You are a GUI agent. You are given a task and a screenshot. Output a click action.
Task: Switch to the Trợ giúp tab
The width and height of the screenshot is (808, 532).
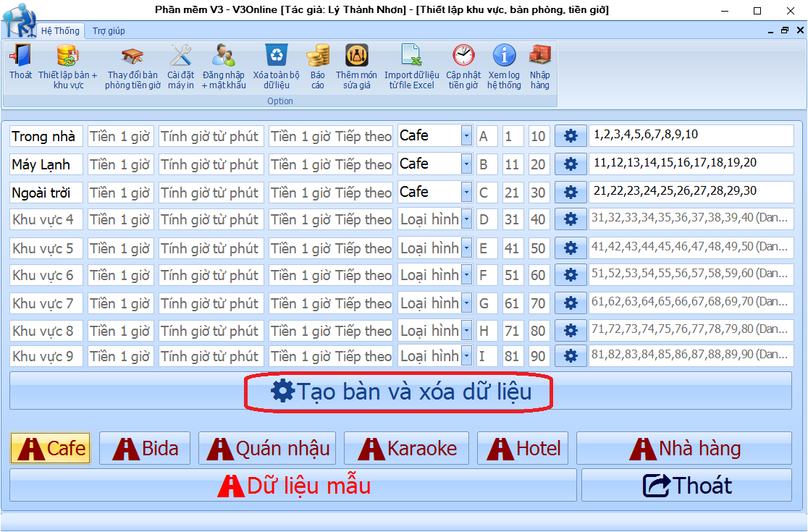(x=109, y=30)
